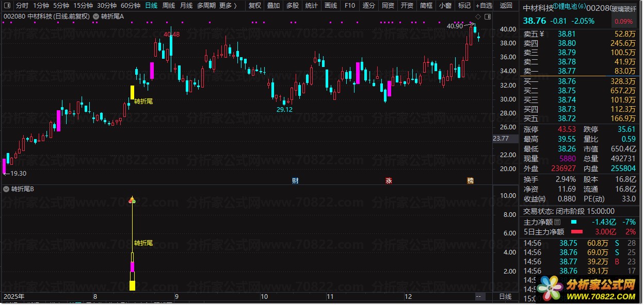Viewport: 644px width, 305px height.
Task: Expand the 转折尾B indicator menu
Action: click(6, 189)
